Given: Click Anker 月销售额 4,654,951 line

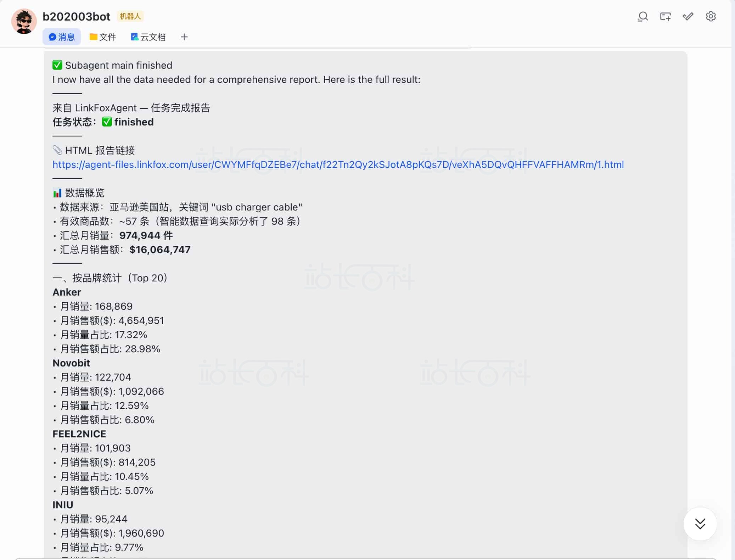Looking at the screenshot, I should (108, 320).
